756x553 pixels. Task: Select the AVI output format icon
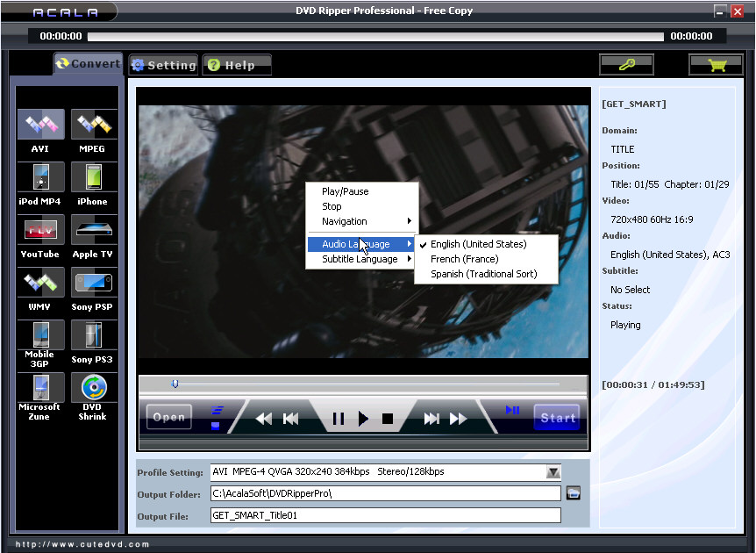(x=40, y=126)
